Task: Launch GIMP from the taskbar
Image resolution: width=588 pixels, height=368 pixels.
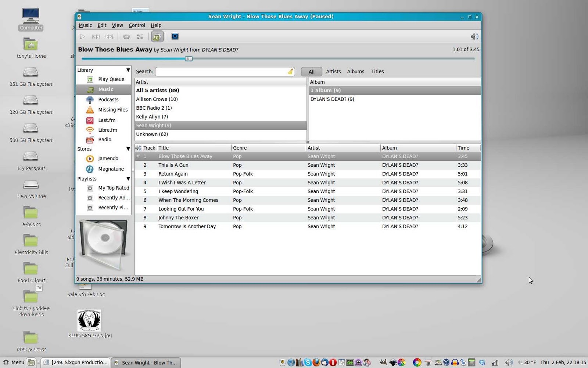Action: click(x=384, y=362)
